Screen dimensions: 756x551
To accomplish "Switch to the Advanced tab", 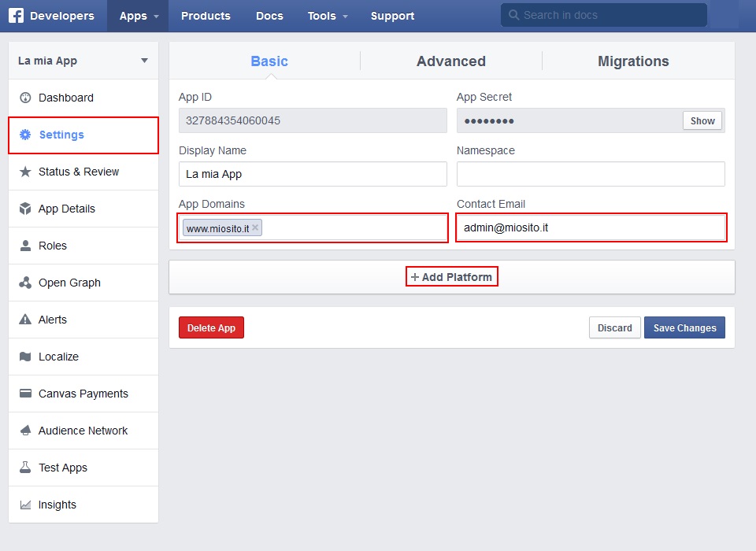I will pyautogui.click(x=450, y=61).
